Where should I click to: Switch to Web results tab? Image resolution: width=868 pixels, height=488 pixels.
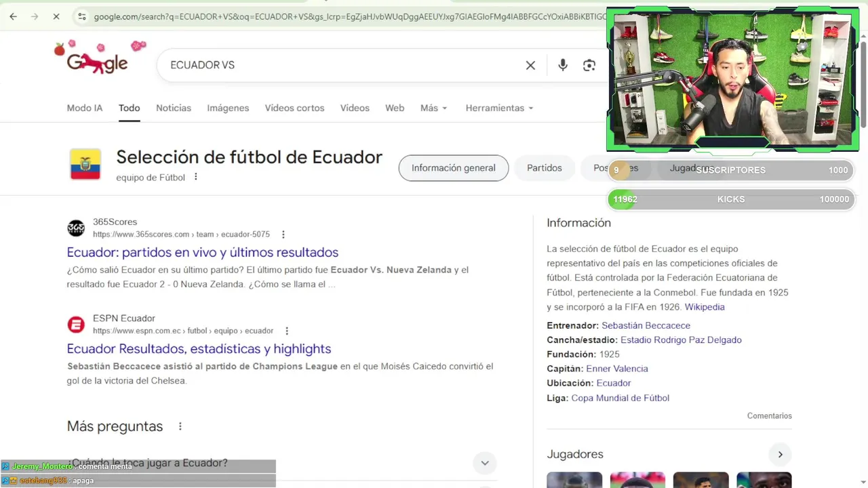(x=395, y=108)
